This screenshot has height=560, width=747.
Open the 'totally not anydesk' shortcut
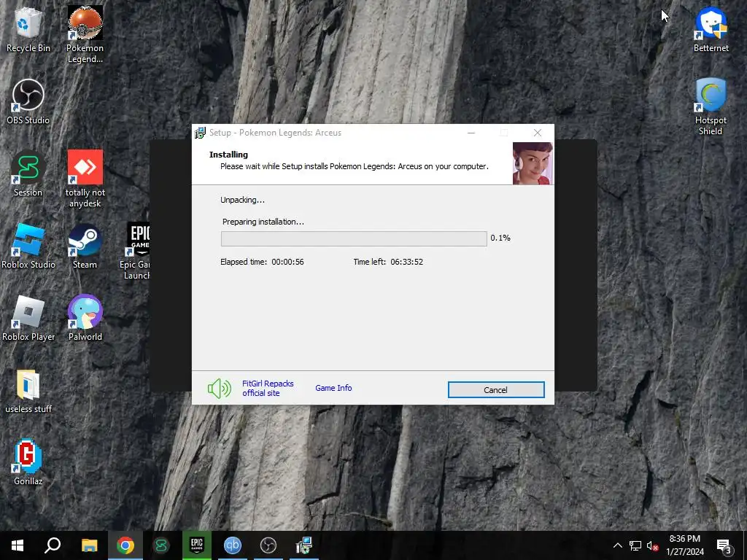pyautogui.click(x=85, y=179)
